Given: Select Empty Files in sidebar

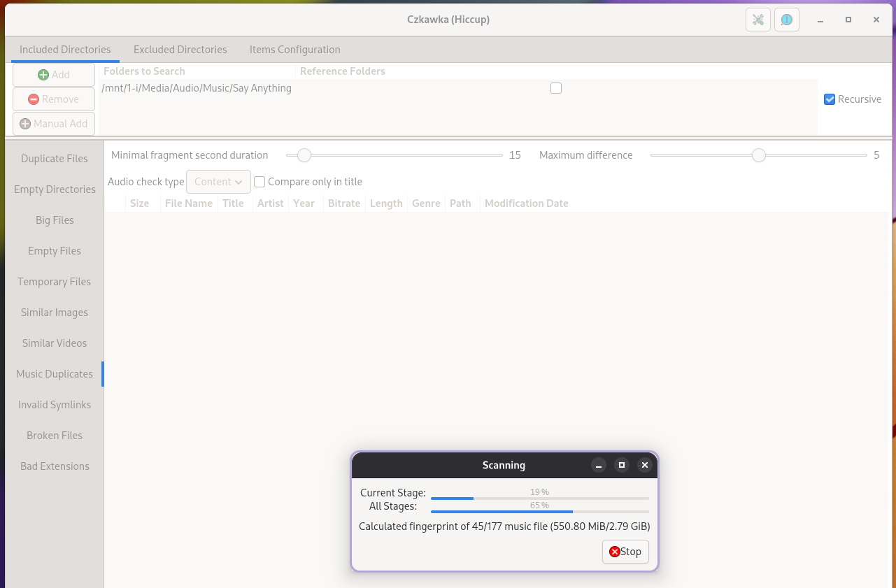Looking at the screenshot, I should [55, 251].
